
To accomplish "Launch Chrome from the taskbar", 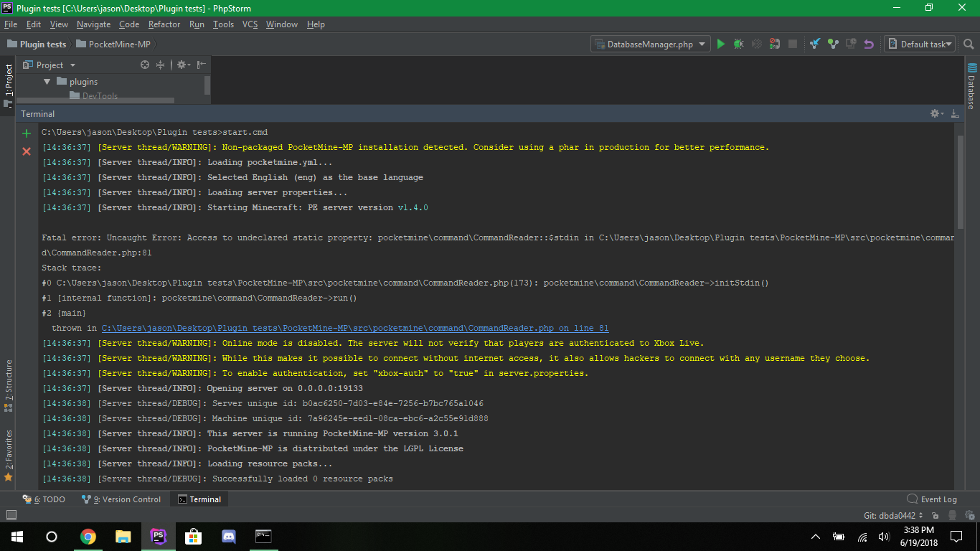I will pos(88,536).
